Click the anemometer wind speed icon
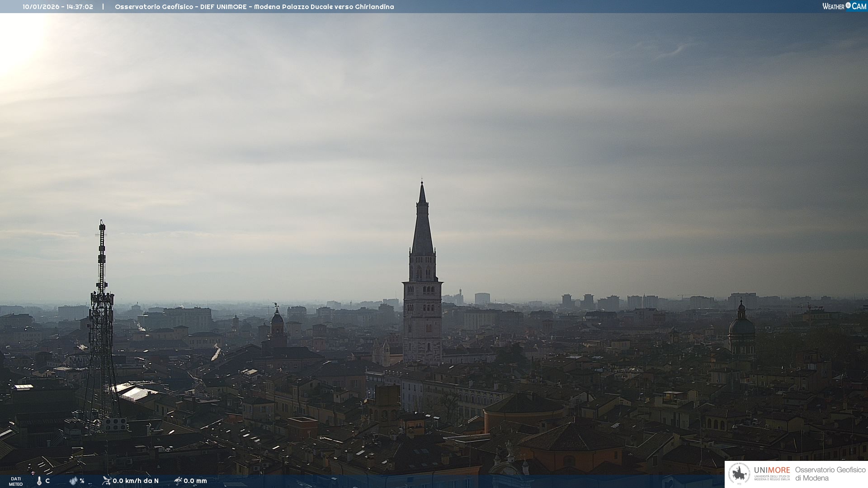The image size is (868, 488). click(x=106, y=481)
